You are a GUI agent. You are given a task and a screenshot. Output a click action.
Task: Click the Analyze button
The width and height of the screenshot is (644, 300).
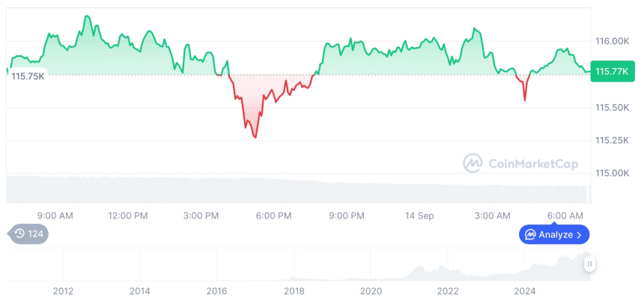[554, 234]
